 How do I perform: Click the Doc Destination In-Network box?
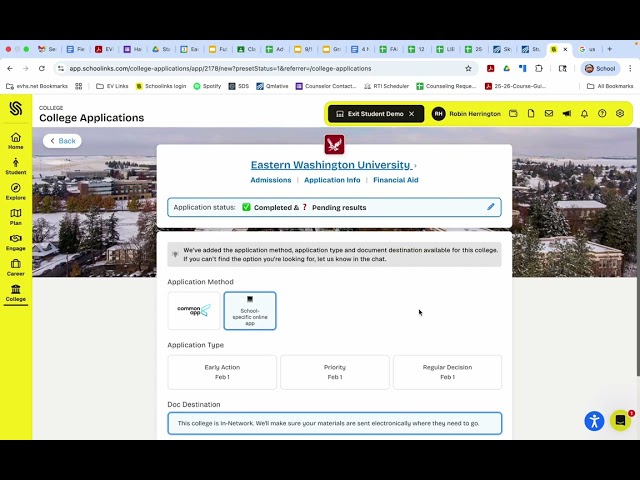pos(335,423)
